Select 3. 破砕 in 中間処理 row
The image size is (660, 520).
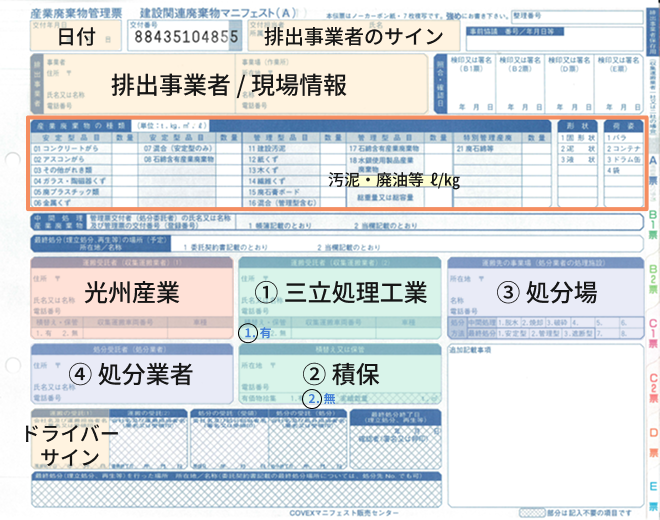pos(558,323)
